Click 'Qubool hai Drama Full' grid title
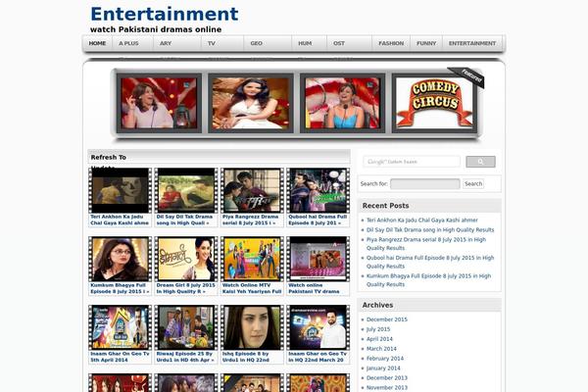 (x=318, y=220)
